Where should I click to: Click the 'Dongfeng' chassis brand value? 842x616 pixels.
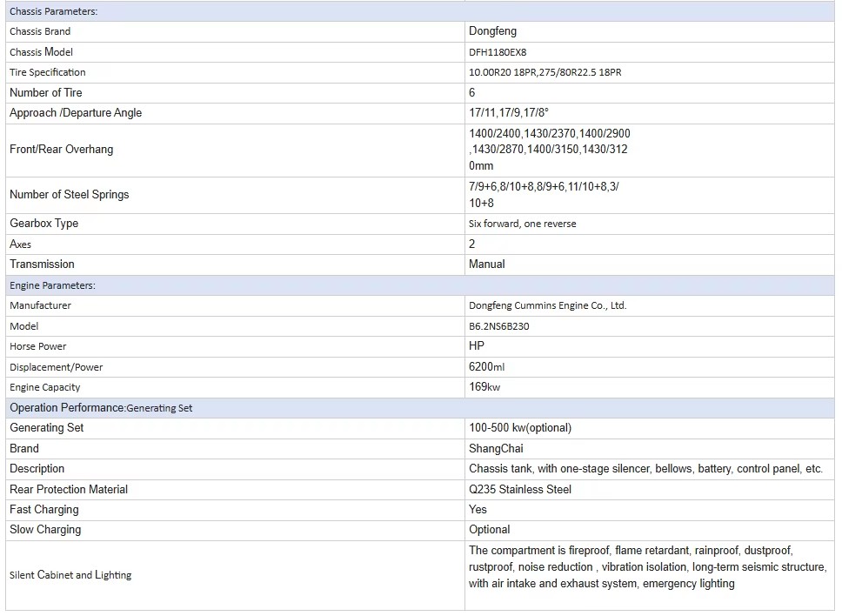[492, 31]
